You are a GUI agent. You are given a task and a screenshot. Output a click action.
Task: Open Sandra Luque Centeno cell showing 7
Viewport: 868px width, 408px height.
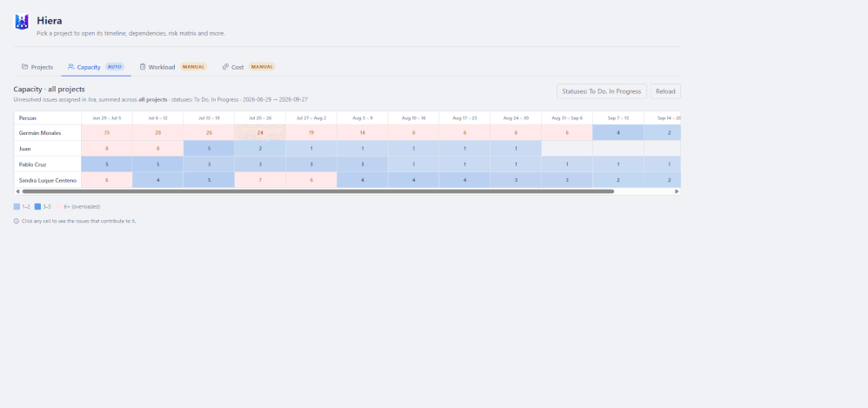(x=260, y=180)
